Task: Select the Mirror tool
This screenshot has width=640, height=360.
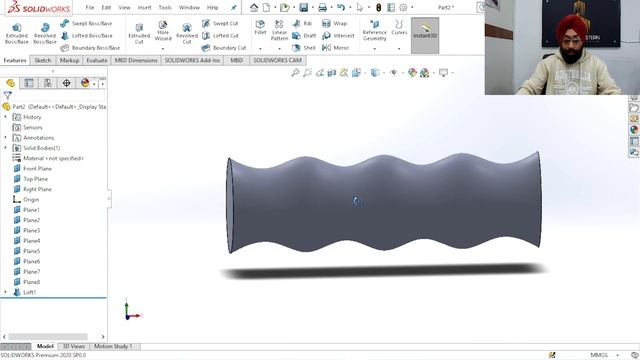Action: coord(336,48)
